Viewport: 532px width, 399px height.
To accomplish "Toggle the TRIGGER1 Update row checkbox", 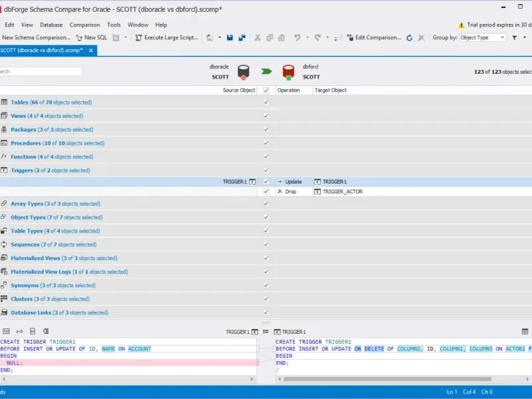I will (x=266, y=182).
